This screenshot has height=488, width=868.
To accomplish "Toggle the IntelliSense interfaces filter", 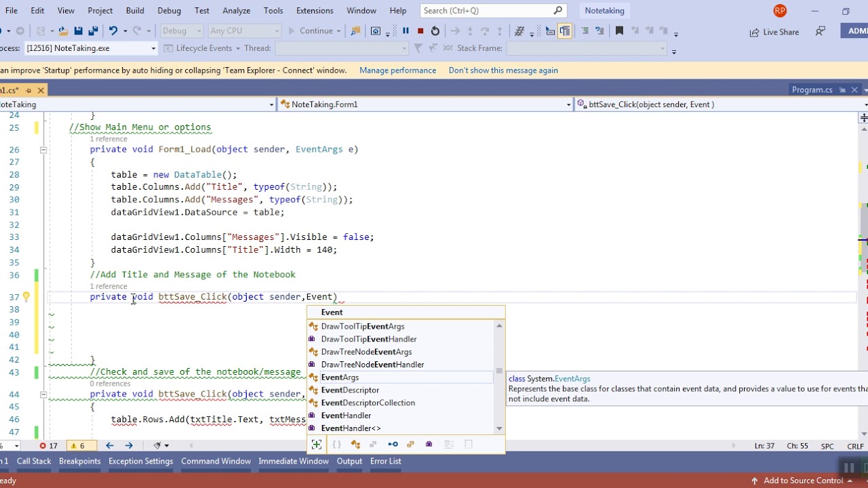I will click(x=393, y=445).
